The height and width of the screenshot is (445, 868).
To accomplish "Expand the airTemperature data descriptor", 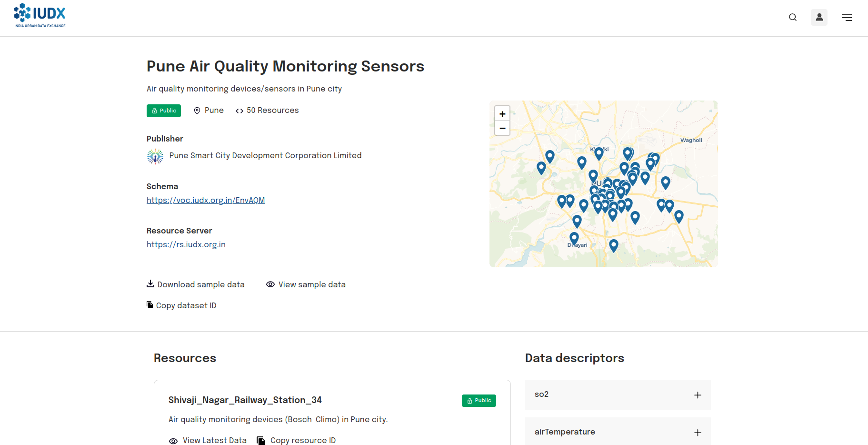I will click(x=698, y=433).
